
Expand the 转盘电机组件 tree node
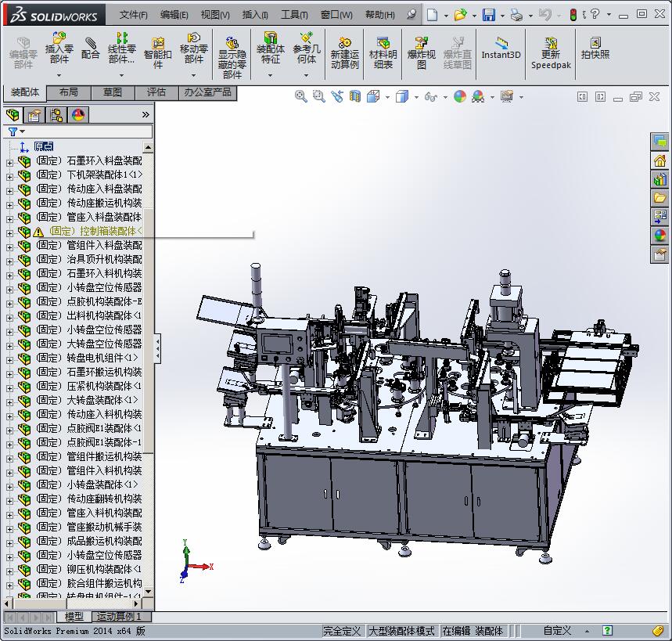tap(9, 358)
